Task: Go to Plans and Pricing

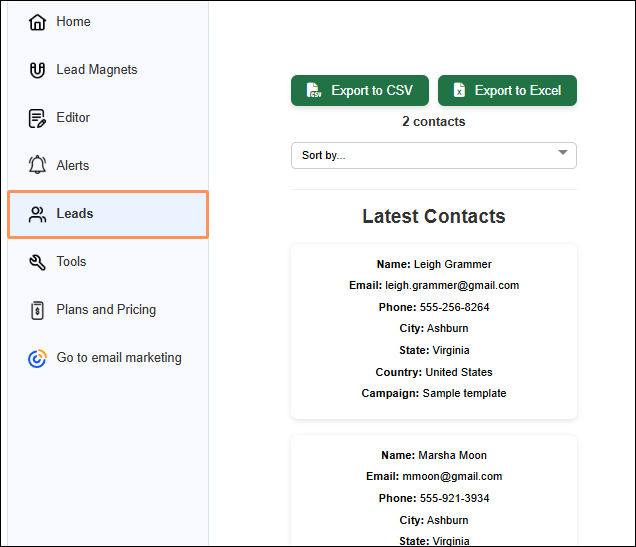Action: pyautogui.click(x=106, y=310)
